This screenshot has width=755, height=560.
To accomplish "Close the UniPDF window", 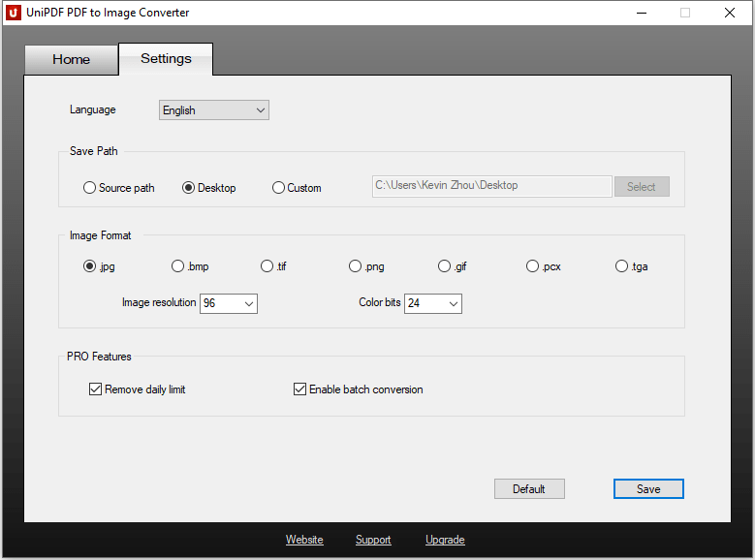I will (730, 13).
